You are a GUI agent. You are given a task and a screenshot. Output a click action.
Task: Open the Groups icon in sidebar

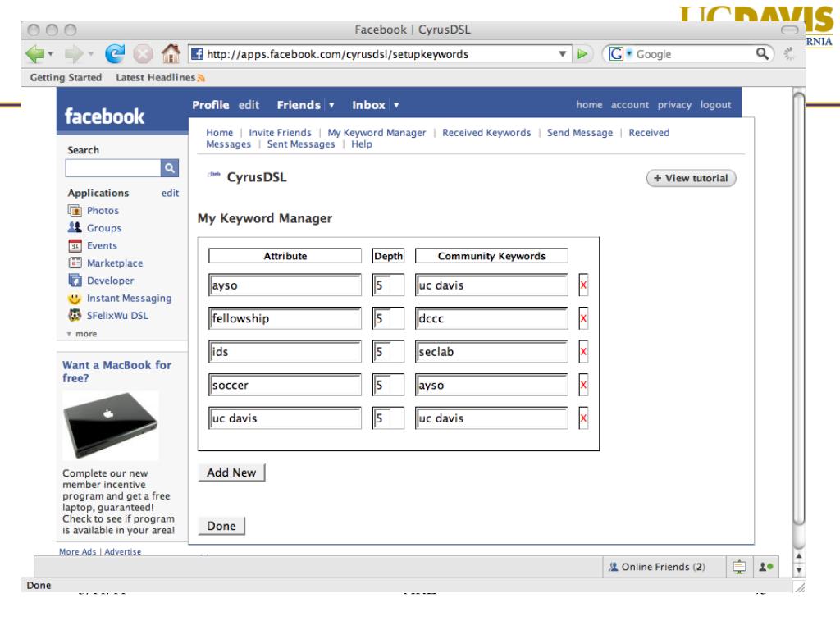click(x=74, y=228)
